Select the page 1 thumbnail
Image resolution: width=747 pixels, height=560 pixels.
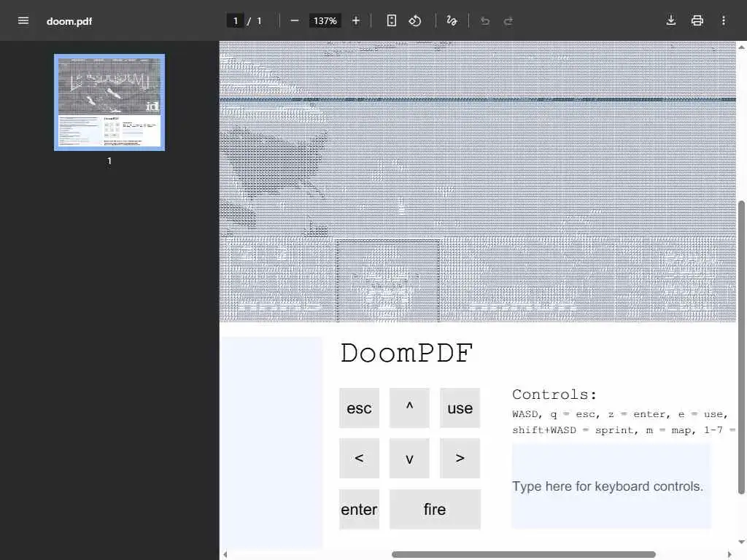[x=109, y=102]
